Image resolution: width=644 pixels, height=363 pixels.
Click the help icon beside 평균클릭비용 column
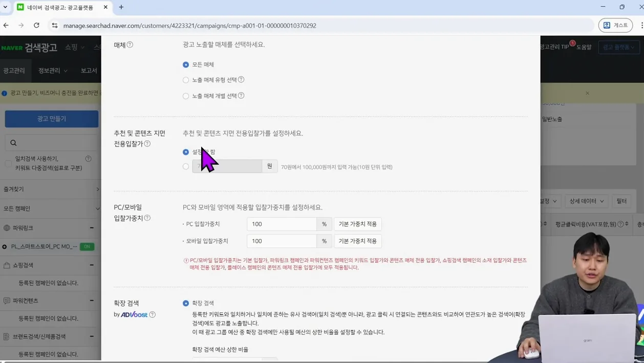(620, 224)
